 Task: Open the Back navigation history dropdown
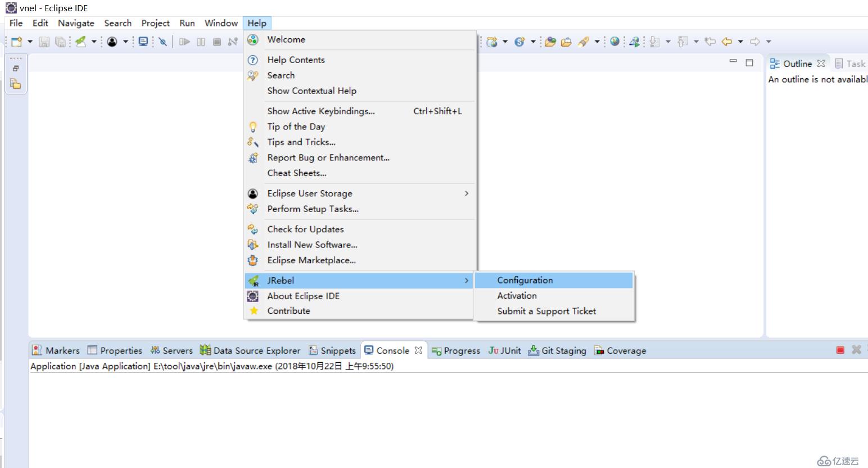pos(740,42)
